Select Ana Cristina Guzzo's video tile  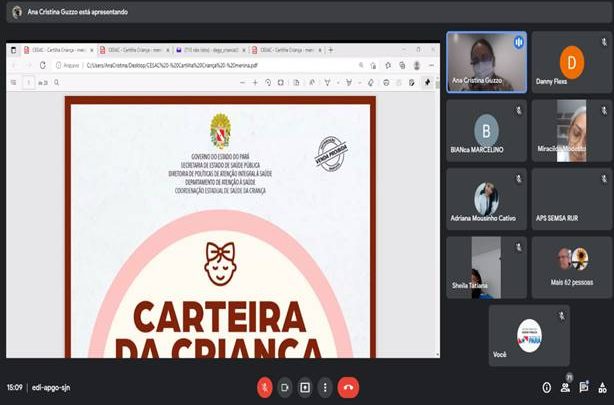[x=486, y=62]
